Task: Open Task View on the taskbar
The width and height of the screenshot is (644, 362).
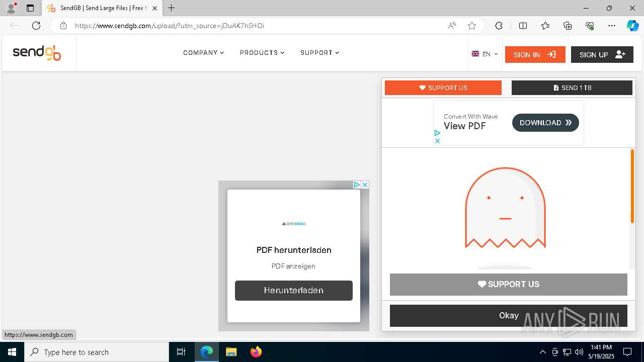Action: [x=181, y=352]
